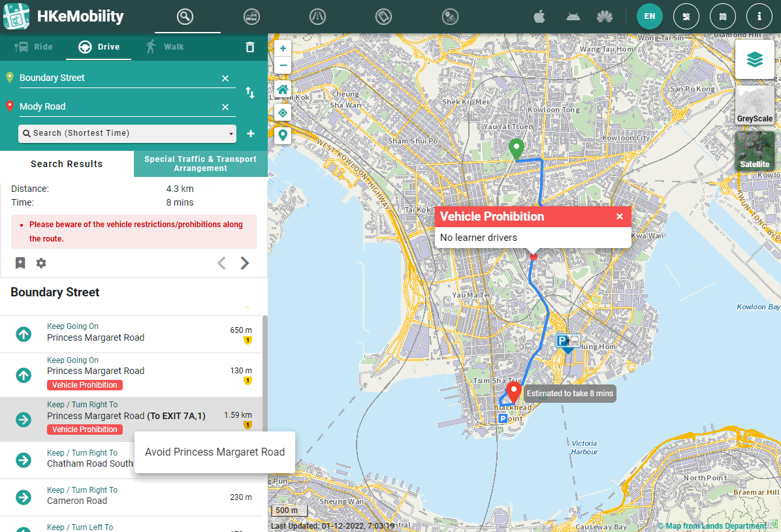Screen dimensions: 781x532
Task: Switch language to English (EN)
Action: coord(650,16)
